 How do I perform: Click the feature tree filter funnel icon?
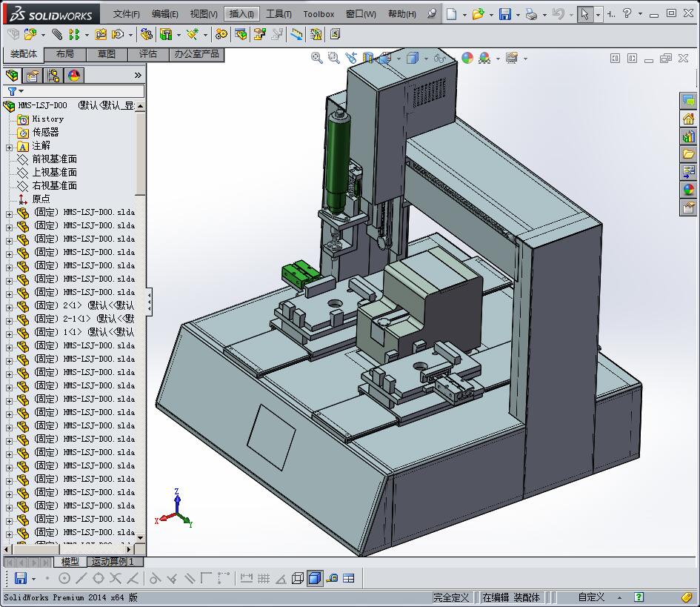12,91
